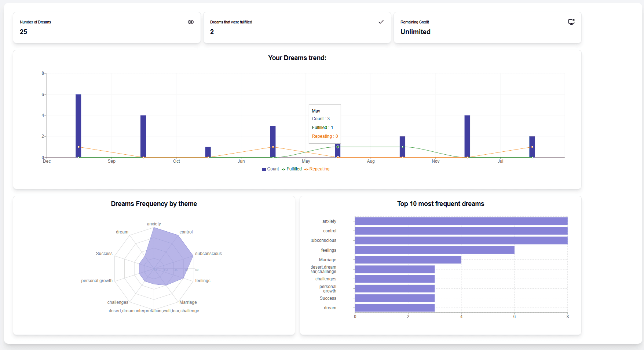The image size is (644, 350).
Task: Click the purple Count legend square icon
Action: click(x=263, y=169)
